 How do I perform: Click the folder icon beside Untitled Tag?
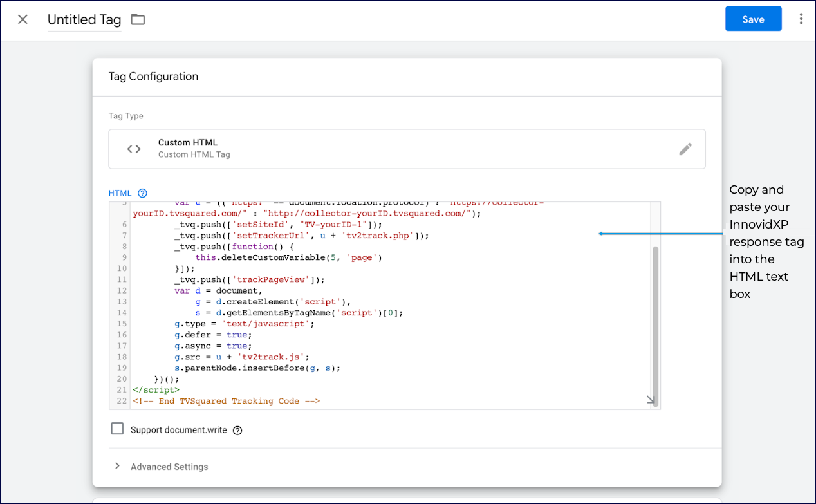138,19
